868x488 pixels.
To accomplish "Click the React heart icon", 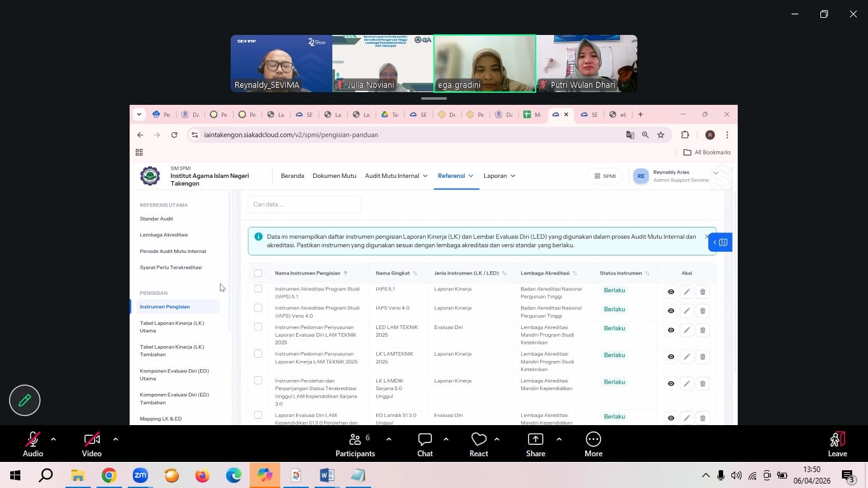I will (x=478, y=439).
